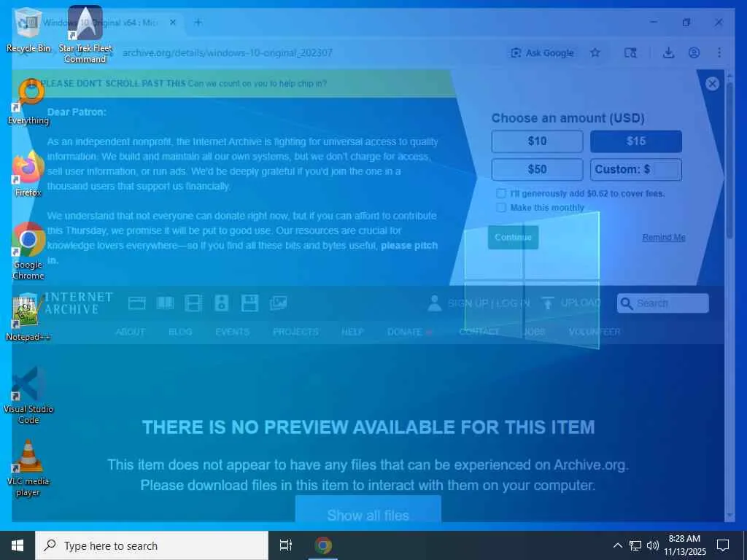Show hidden system tray icons chevron

617,545
